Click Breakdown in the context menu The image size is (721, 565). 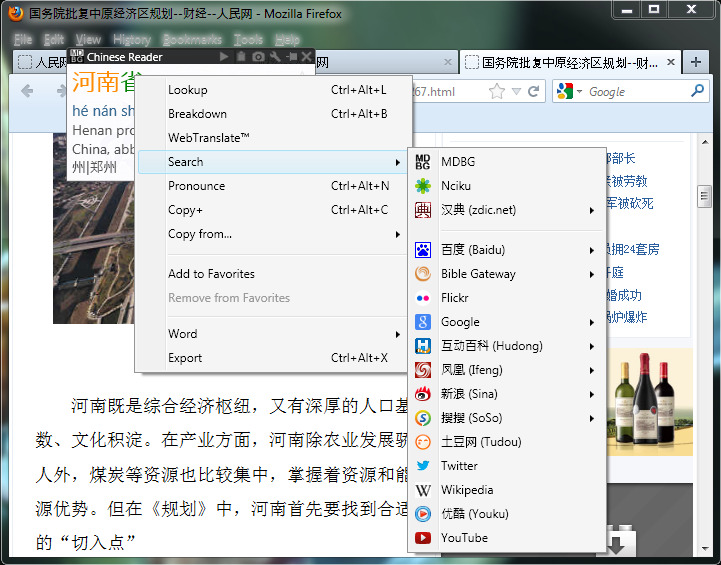(x=274, y=114)
